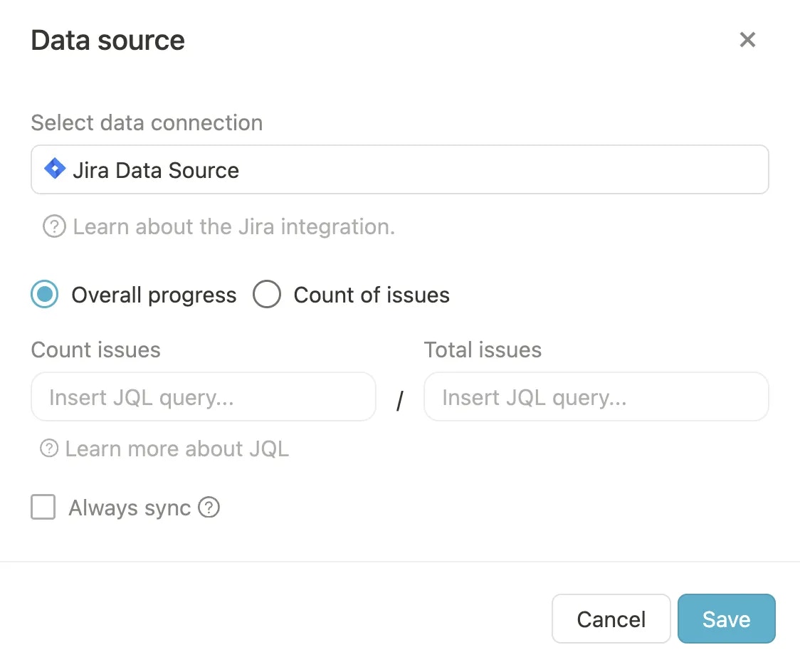Viewport: 800px width, 672px height.
Task: Click the Always sync help tooltip icon
Action: point(209,508)
